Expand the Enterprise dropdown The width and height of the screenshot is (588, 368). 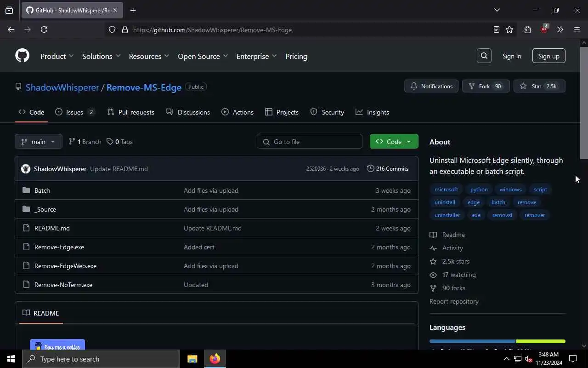click(x=256, y=56)
